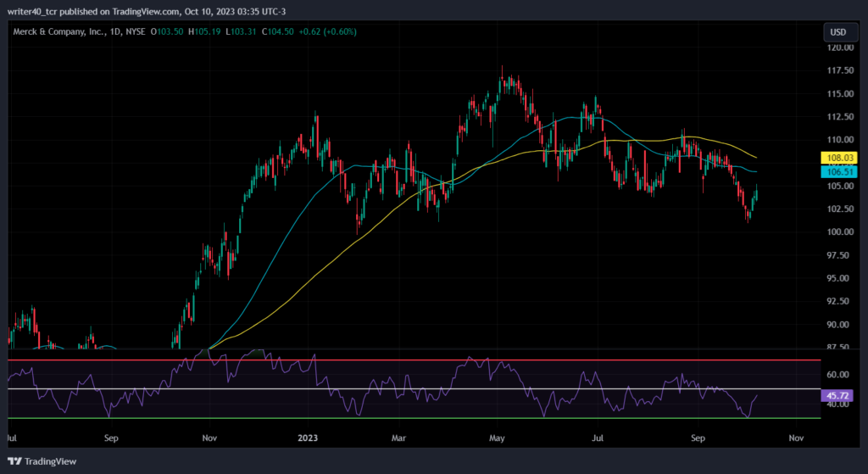Click the May time axis label
The image size is (868, 474).
pos(497,438)
